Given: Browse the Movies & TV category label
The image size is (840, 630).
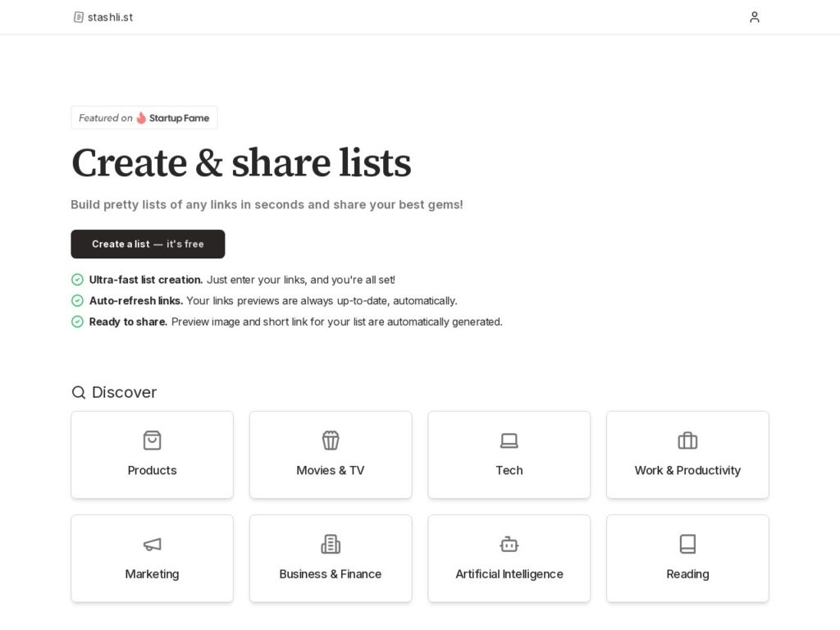Looking at the screenshot, I should [x=331, y=470].
